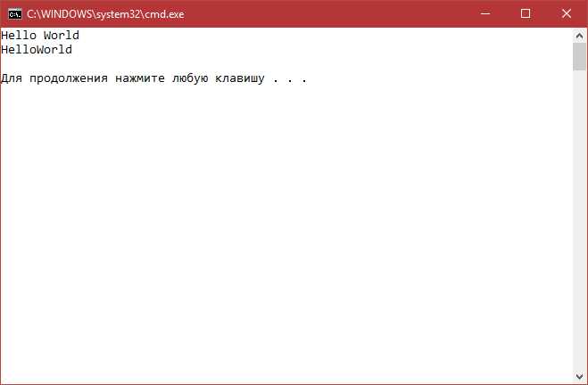Click the blank line below "HelloWorld"
The width and height of the screenshot is (588, 385).
click(x=286, y=64)
